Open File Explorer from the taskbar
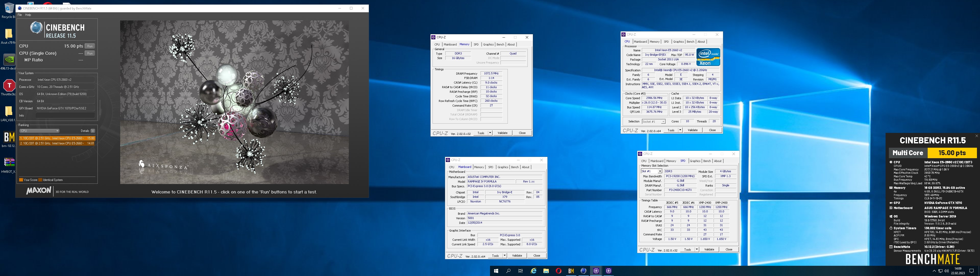 [546, 271]
